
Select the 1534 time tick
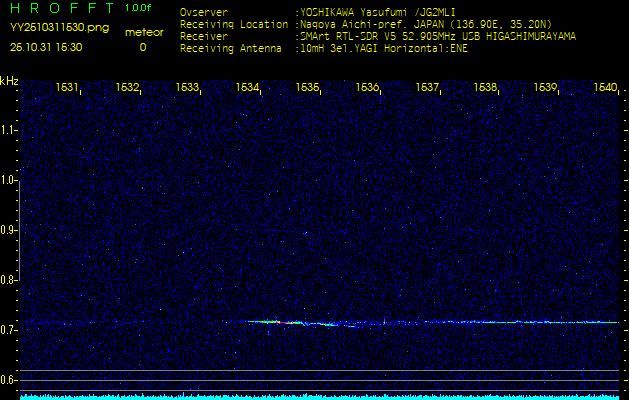(247, 88)
